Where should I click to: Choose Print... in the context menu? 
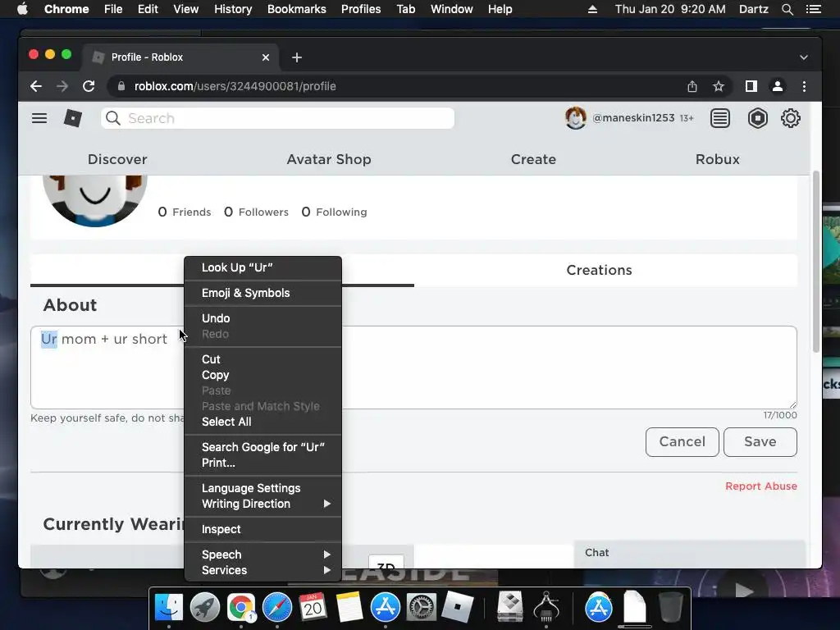pyautogui.click(x=262, y=463)
